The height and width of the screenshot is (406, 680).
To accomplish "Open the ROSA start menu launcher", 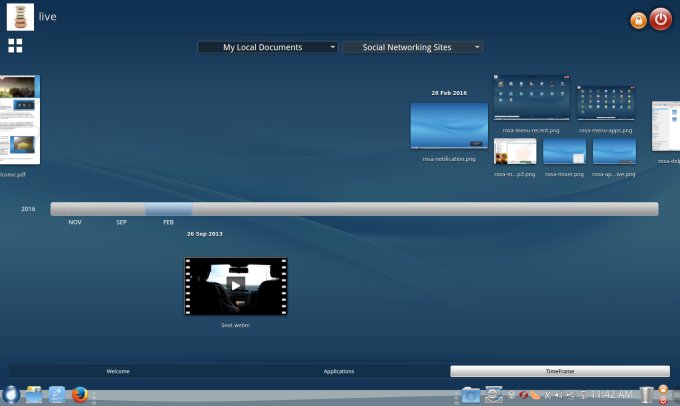I will pyautogui.click(x=11, y=395).
